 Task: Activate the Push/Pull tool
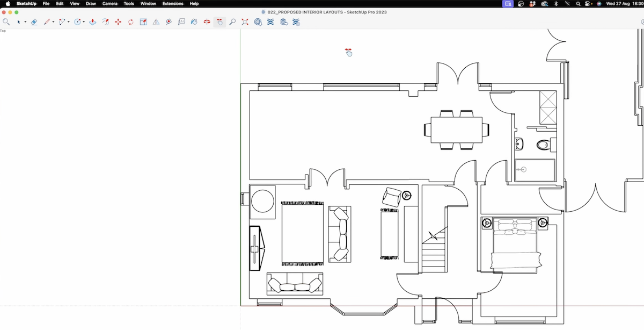pos(92,22)
